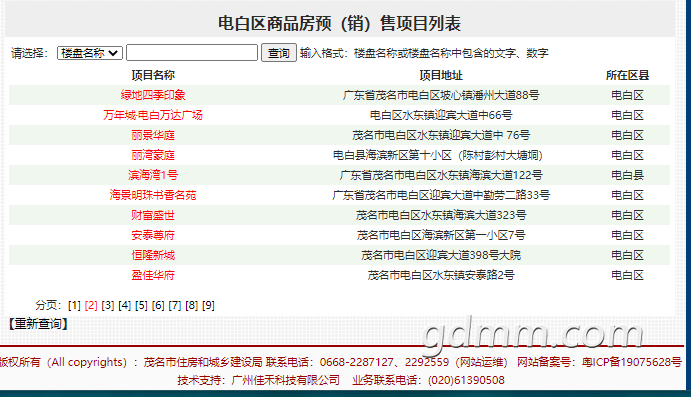The height and width of the screenshot is (397, 691).
Task: Open the 盈佳华府 project link
Action: (153, 275)
